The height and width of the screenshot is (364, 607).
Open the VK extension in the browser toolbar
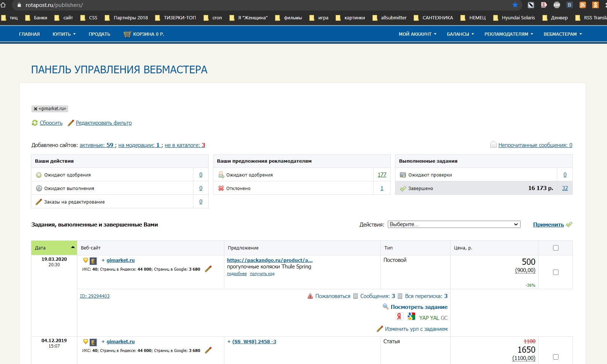click(569, 5)
